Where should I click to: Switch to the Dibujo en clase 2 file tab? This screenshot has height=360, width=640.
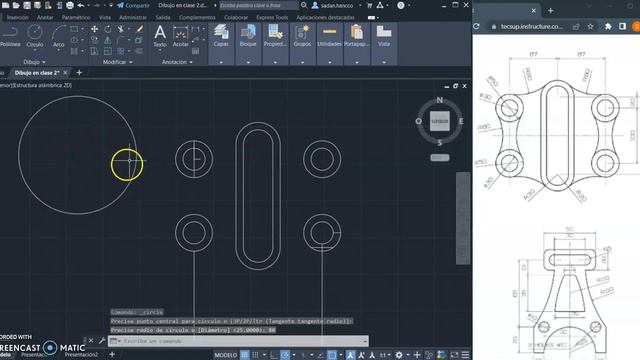point(37,73)
